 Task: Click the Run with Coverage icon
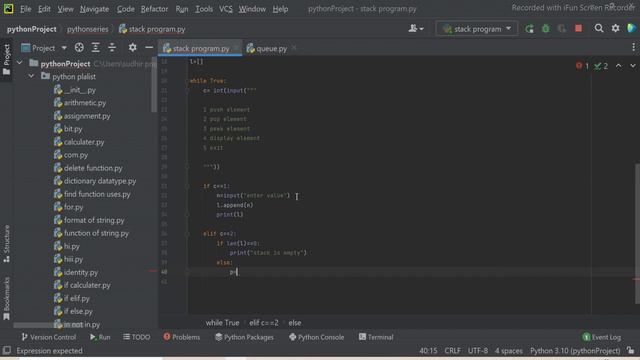[562, 29]
